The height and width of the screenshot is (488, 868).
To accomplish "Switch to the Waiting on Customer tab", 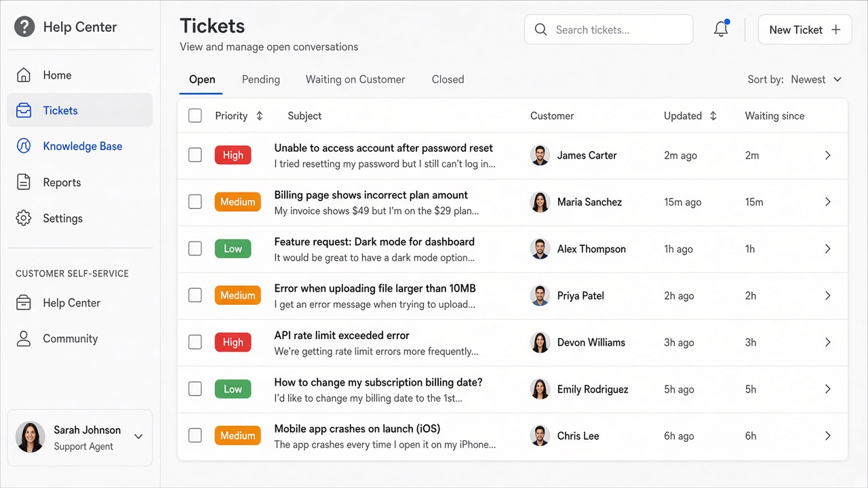I will [x=355, y=79].
